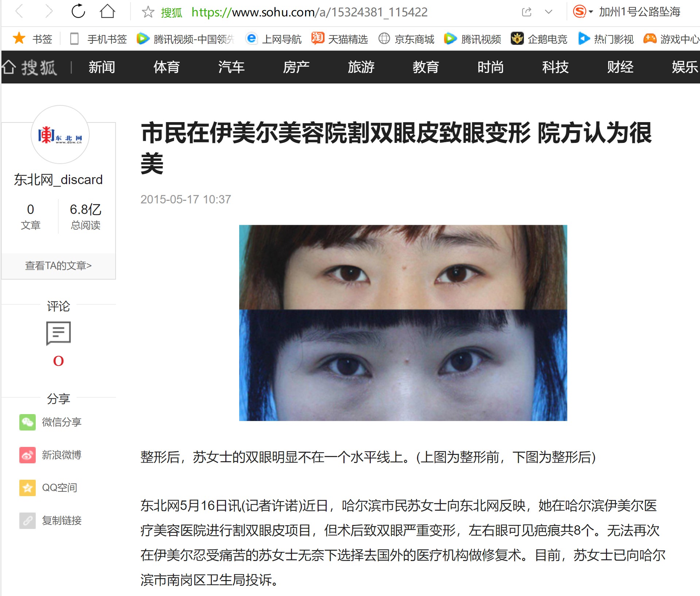This screenshot has width=700, height=596.
Task: Open author name 东北网_discard
Action: coord(58,180)
